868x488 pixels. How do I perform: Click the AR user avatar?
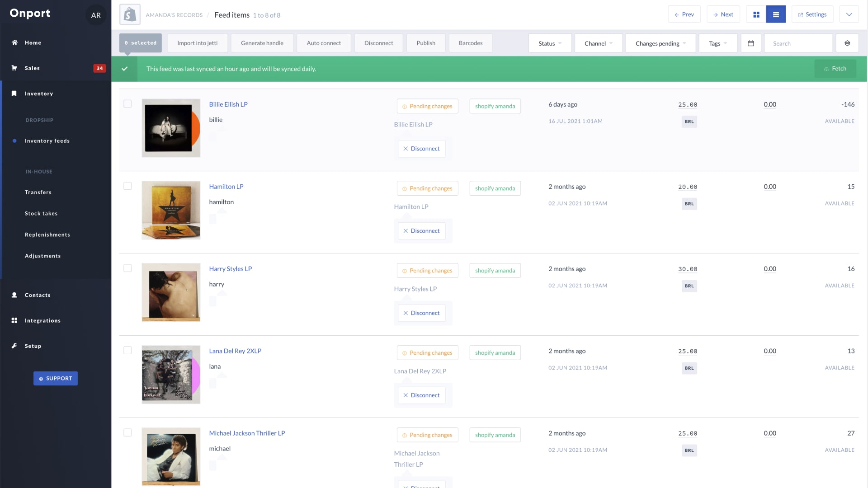click(x=96, y=15)
